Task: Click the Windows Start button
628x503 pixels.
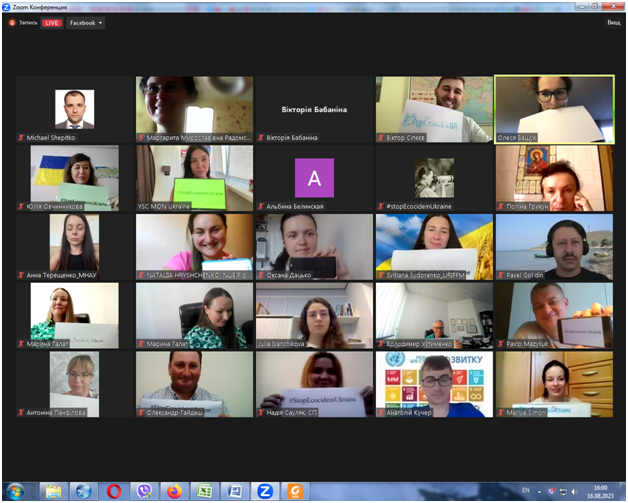Action: tap(17, 491)
